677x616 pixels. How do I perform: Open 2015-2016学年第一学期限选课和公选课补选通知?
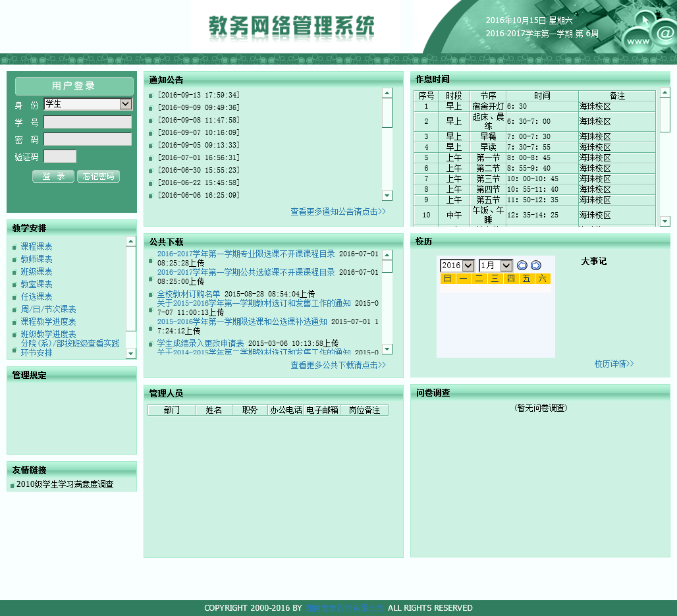(242, 322)
